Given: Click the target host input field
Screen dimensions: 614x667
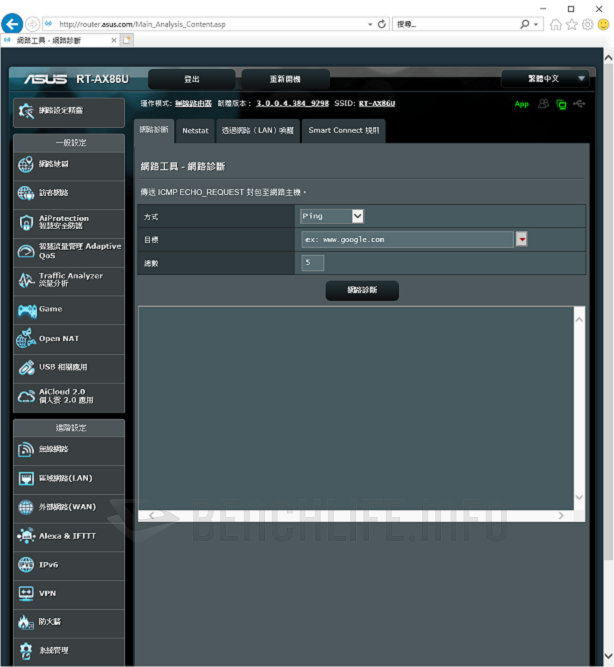Looking at the screenshot, I should click(407, 239).
